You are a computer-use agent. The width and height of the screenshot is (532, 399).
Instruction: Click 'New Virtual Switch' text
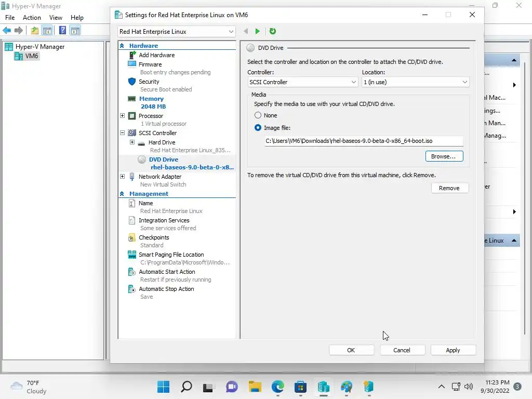tap(163, 184)
